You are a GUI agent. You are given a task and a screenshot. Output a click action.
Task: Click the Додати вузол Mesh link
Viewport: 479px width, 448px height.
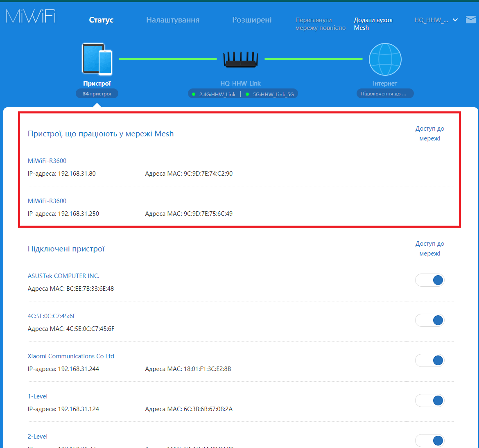click(373, 24)
